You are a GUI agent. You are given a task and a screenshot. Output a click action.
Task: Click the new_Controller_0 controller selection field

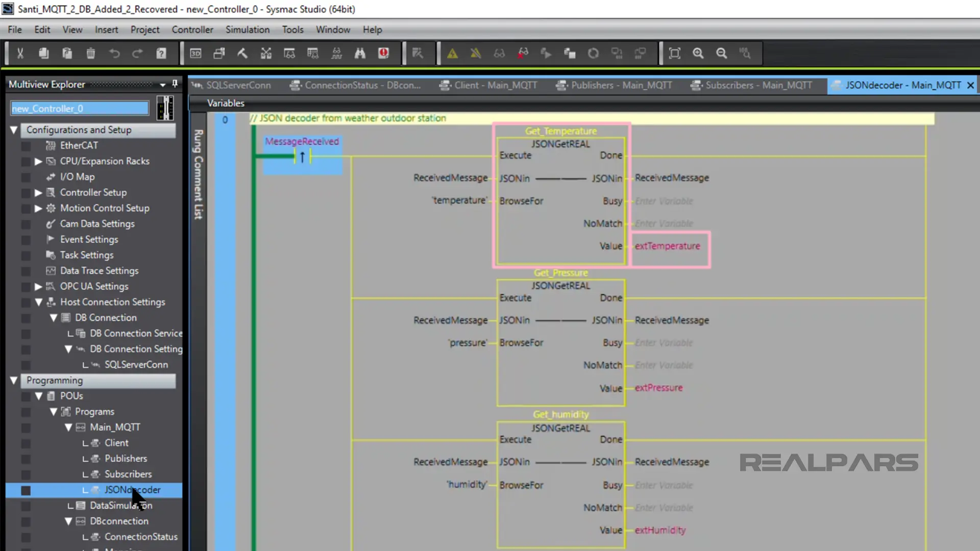pos(80,109)
